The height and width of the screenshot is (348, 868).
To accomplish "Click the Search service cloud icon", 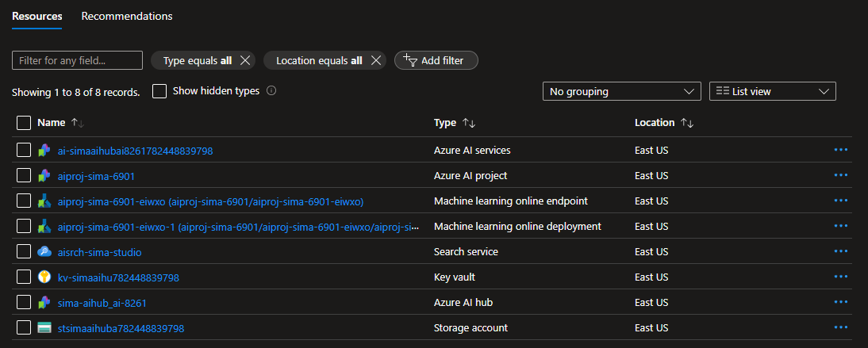I will point(44,252).
